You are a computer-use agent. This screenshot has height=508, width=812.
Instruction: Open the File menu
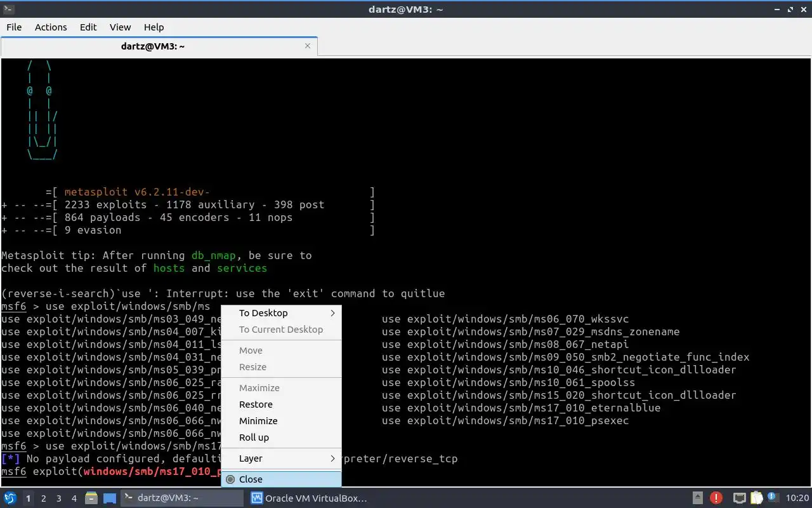[x=14, y=27]
